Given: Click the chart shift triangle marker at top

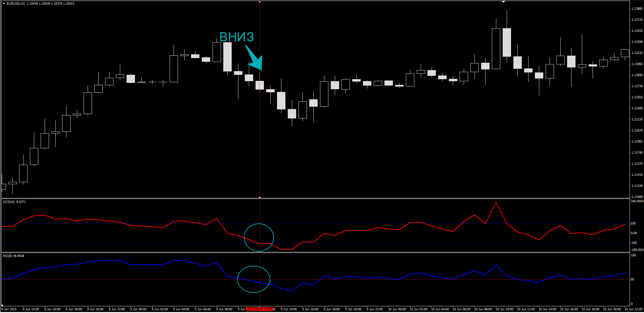Looking at the screenshot, I should pos(503,2).
